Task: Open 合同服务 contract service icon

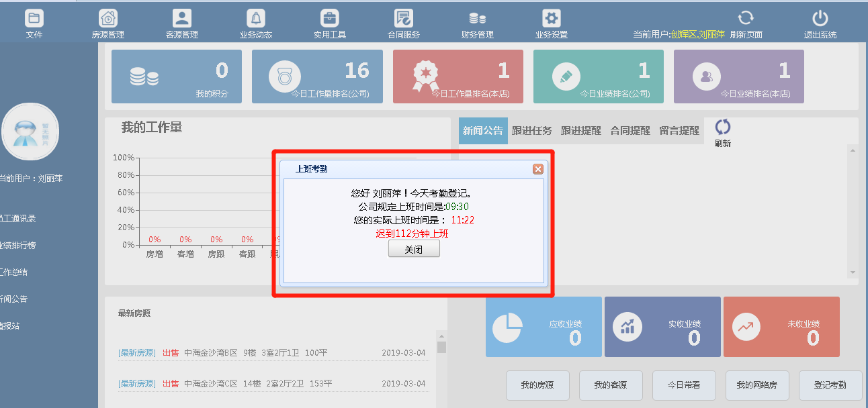Action: pyautogui.click(x=403, y=19)
